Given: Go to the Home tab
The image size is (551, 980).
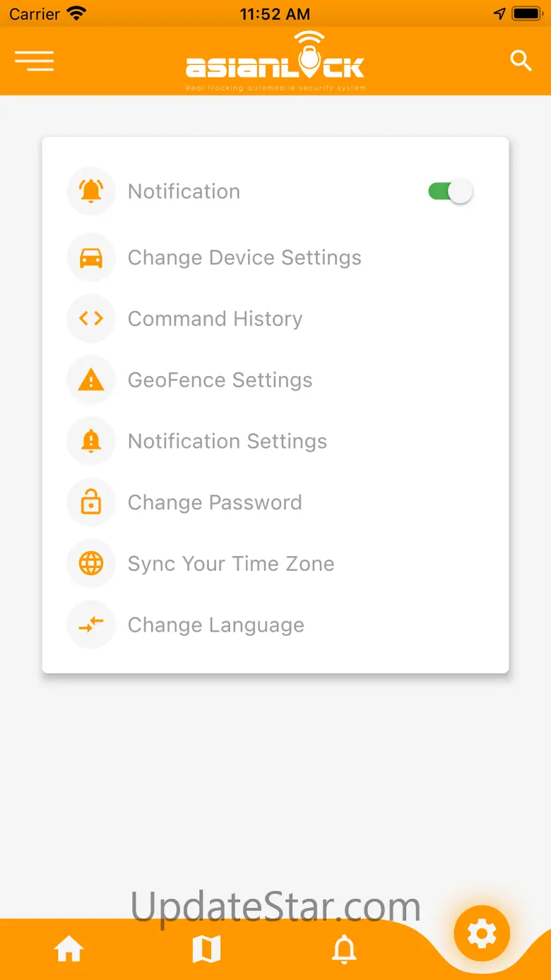Looking at the screenshot, I should point(69,950).
